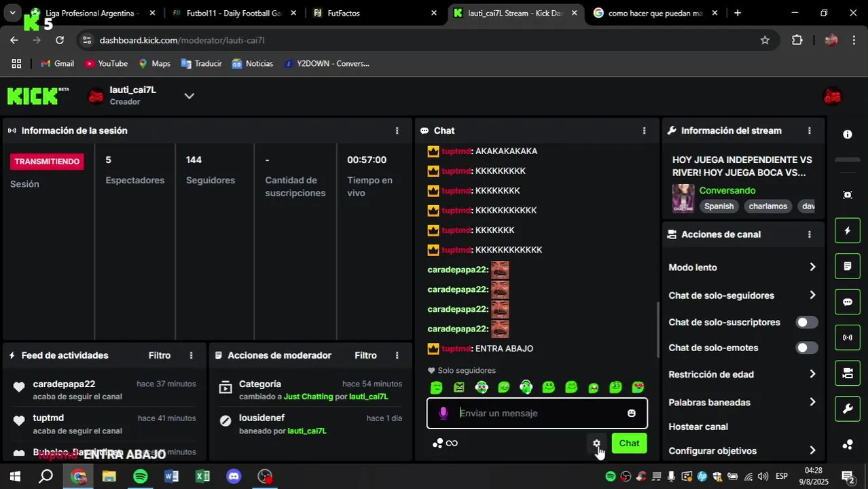Open options menu of Chat panel
The height and width of the screenshot is (489, 868).
pos(645,130)
